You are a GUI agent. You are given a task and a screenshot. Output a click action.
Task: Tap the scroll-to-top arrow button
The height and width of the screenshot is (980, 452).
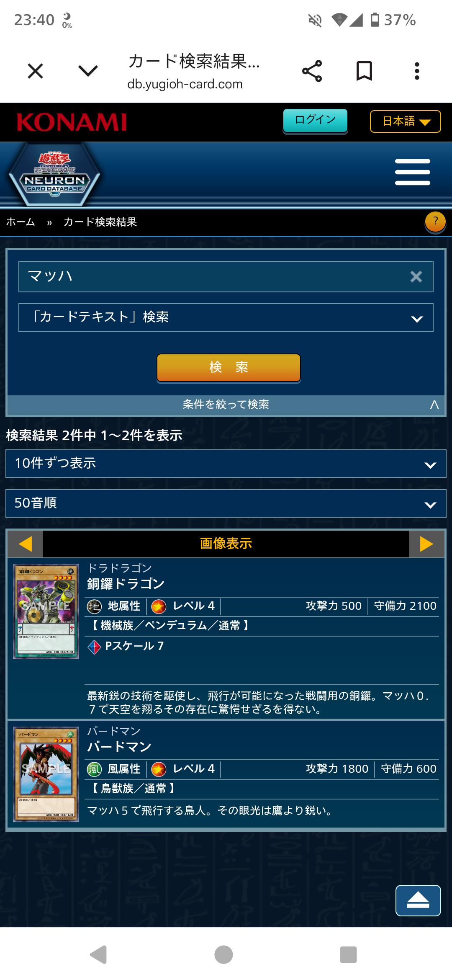pos(418,900)
